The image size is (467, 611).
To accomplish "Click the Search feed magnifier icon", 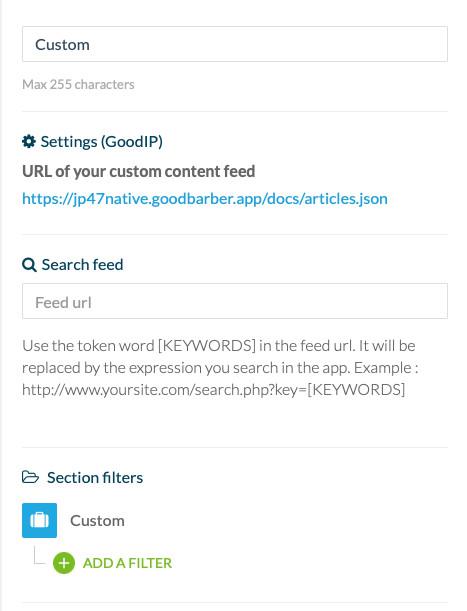I will point(29,265).
